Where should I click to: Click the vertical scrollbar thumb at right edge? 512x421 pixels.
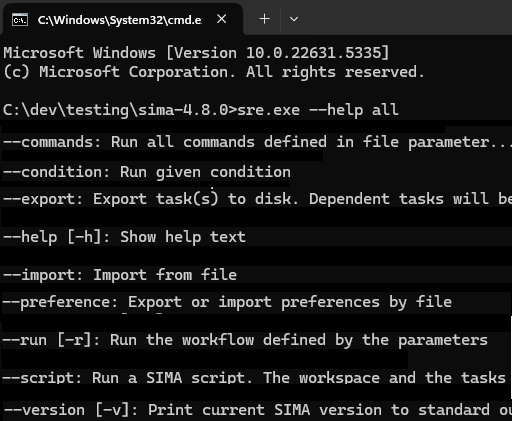pos(511,357)
